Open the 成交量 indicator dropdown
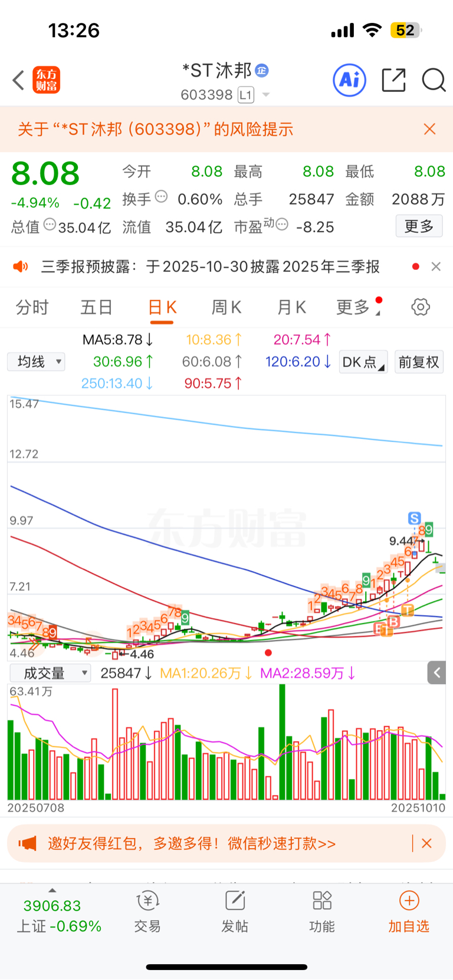The image size is (453, 980). click(50, 673)
